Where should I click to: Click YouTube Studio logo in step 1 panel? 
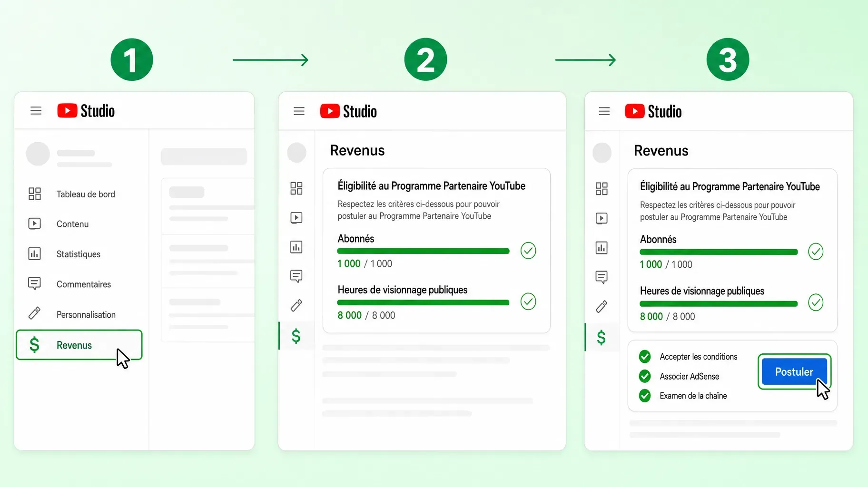[x=86, y=111]
